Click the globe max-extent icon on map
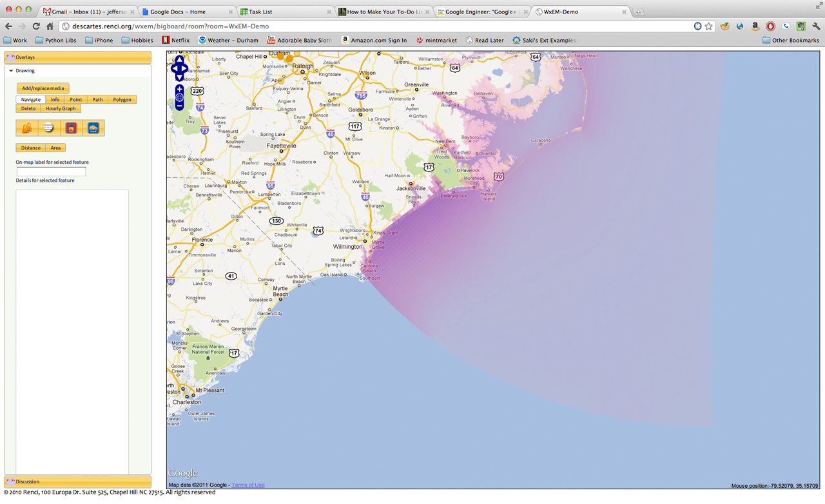 point(179,97)
